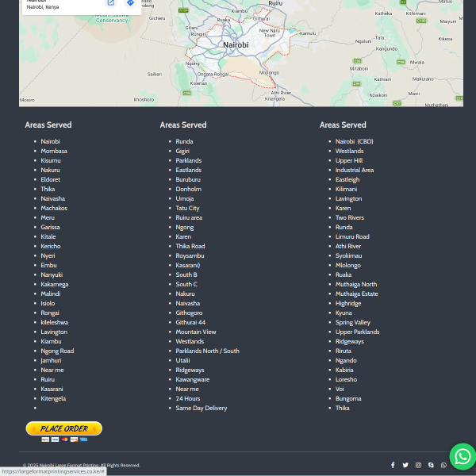Select Industrial Area entry
Viewport: 476px width, 476px height.
(355, 170)
